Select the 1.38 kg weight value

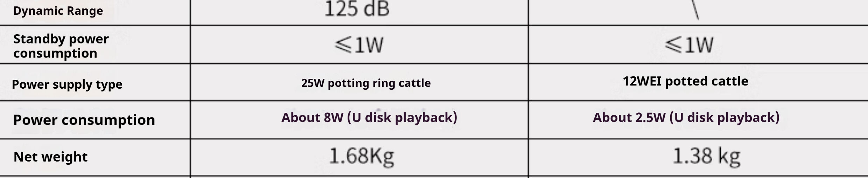706,156
